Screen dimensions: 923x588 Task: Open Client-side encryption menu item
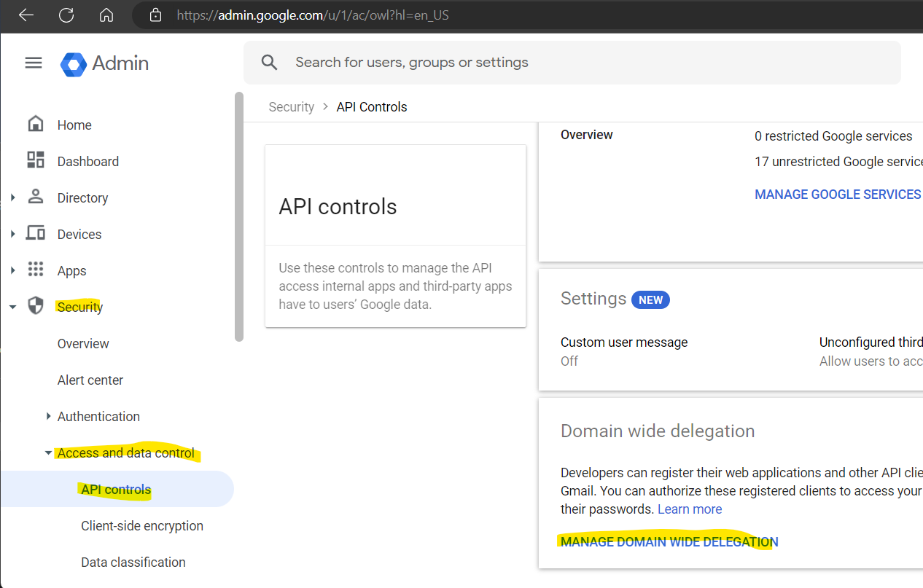pos(141,525)
